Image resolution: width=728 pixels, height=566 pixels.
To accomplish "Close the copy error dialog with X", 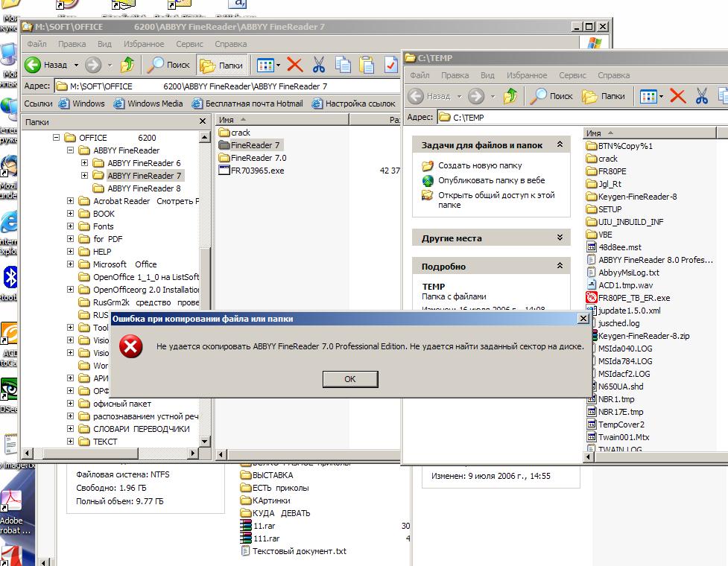I will [x=583, y=318].
